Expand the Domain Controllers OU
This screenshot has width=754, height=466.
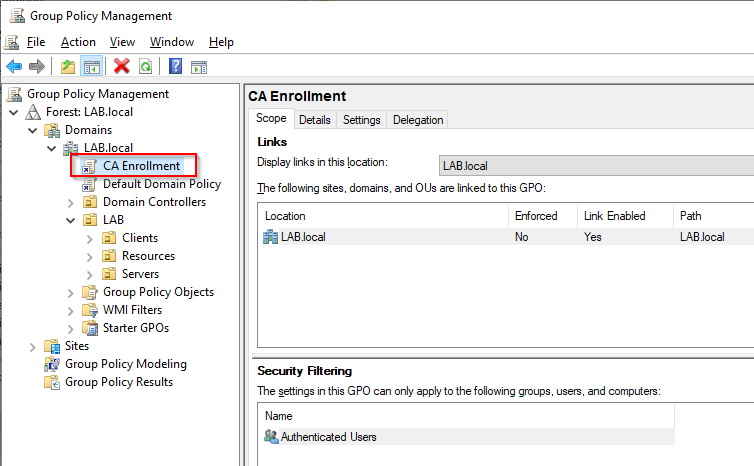tap(71, 203)
